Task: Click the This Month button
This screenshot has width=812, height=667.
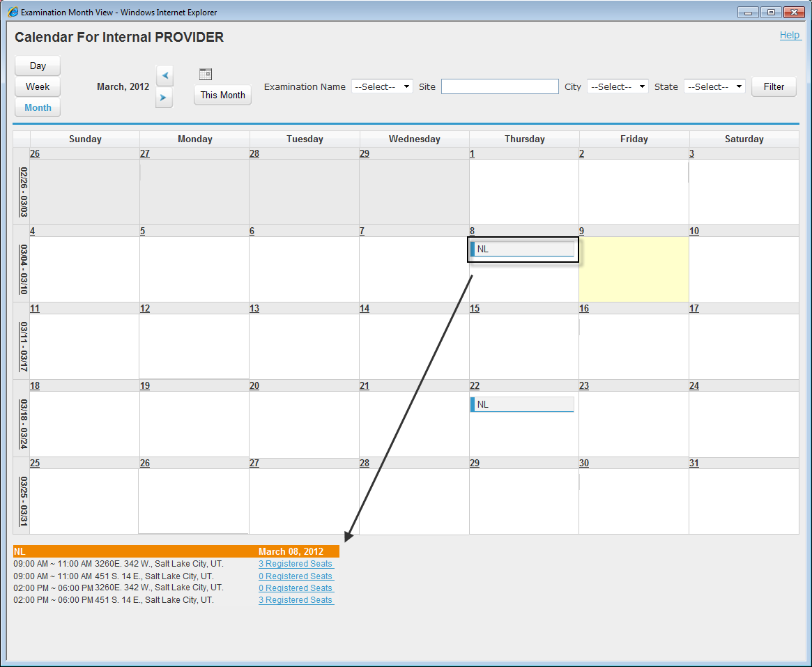Action: pyautogui.click(x=222, y=95)
